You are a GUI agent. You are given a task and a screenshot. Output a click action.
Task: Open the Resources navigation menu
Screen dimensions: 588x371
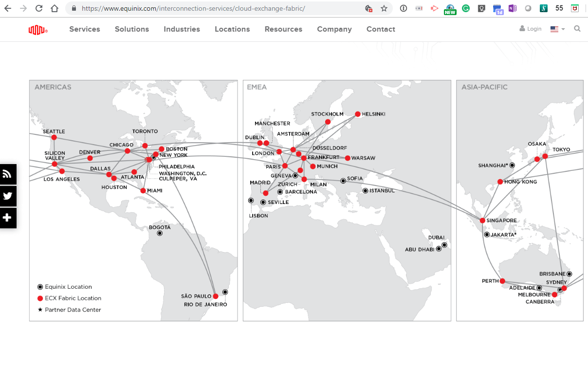[283, 29]
